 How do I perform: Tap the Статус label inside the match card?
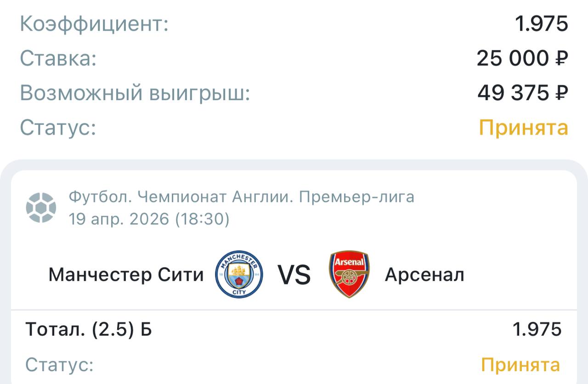(59, 365)
